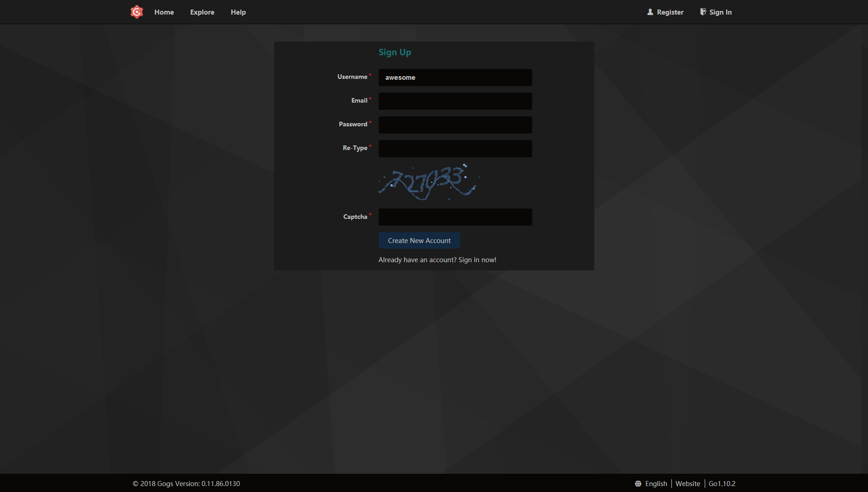Screen dimensions: 868x492
Task: Refresh the captcha image
Action: pyautogui.click(x=428, y=182)
